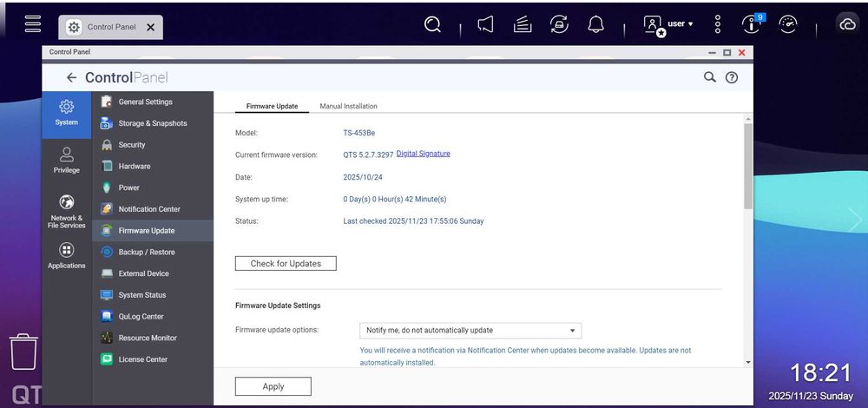Open QuLog Center

(x=153, y=317)
